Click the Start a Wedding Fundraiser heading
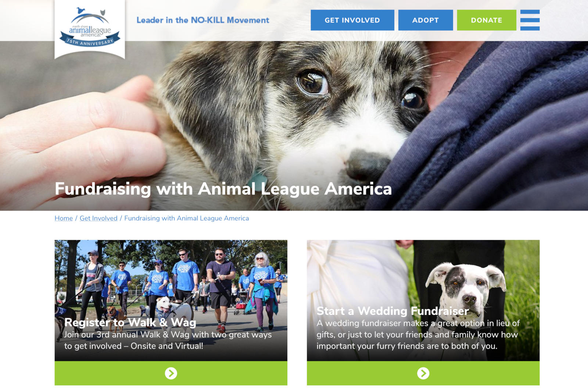 [392, 311]
